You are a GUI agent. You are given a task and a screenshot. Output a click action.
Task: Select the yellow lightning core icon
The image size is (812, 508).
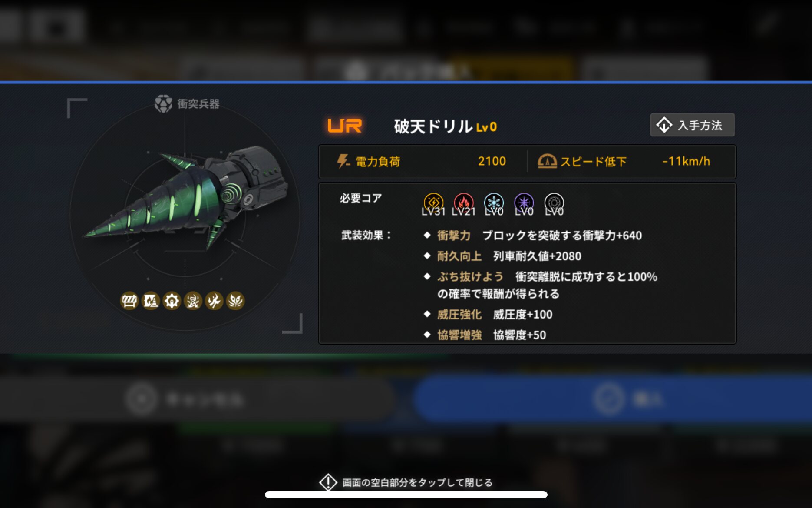[x=433, y=203]
